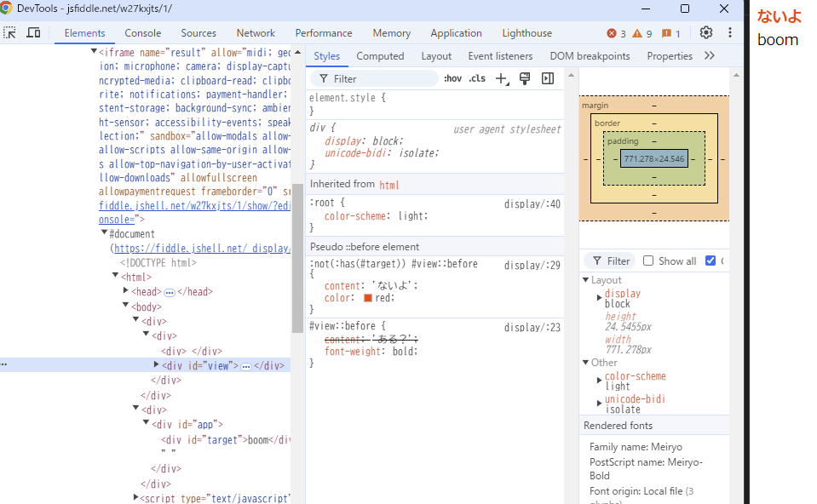Viewport: 817px width, 504px height.
Task: Switch to the Computed pane tab
Action: point(380,55)
